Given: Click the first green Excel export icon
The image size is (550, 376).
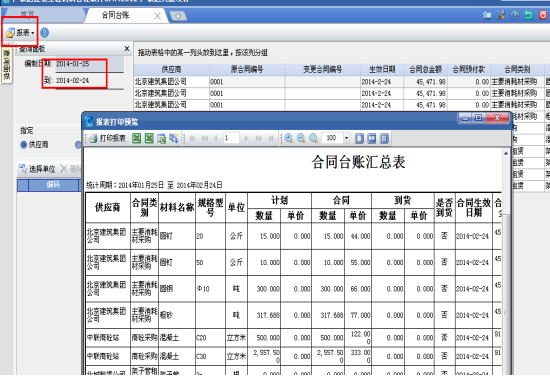Looking at the screenshot, I should (137, 138).
